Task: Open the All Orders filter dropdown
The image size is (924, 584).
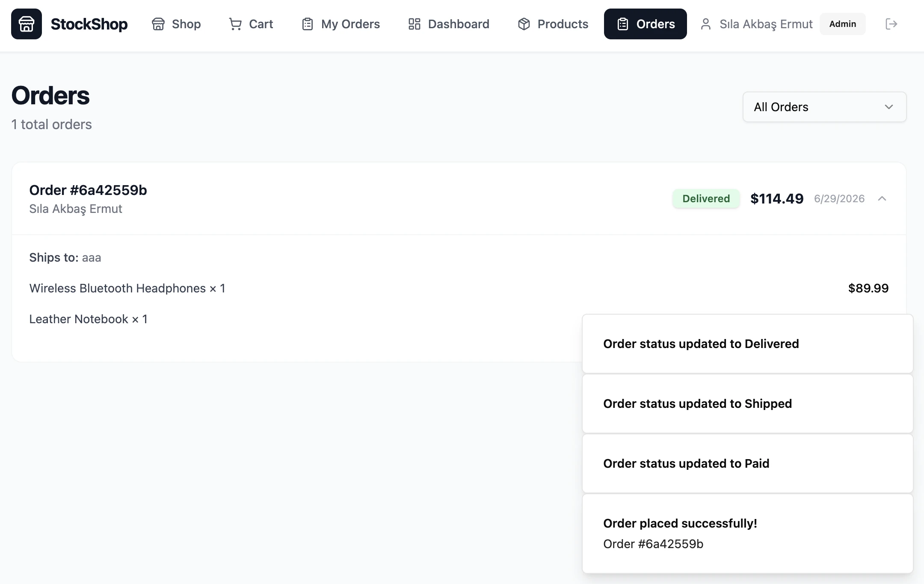Action: 824,107
